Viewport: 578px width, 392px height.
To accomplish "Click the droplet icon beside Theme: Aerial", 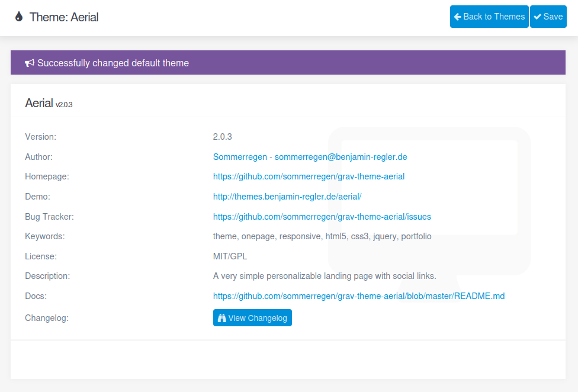I will [x=19, y=17].
